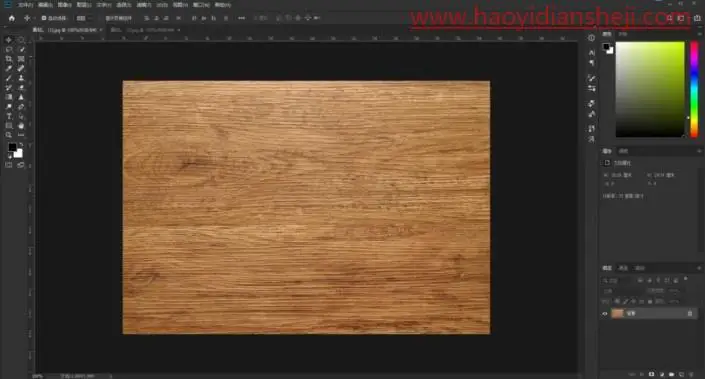This screenshot has width=705, height=379.
Task: Click the hue slider strip
Action: tap(695, 89)
